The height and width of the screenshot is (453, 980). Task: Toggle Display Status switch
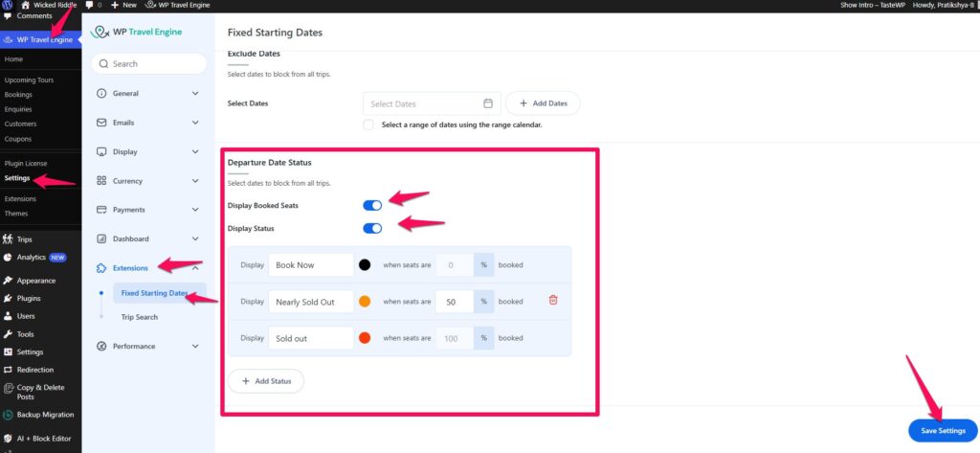coord(372,228)
